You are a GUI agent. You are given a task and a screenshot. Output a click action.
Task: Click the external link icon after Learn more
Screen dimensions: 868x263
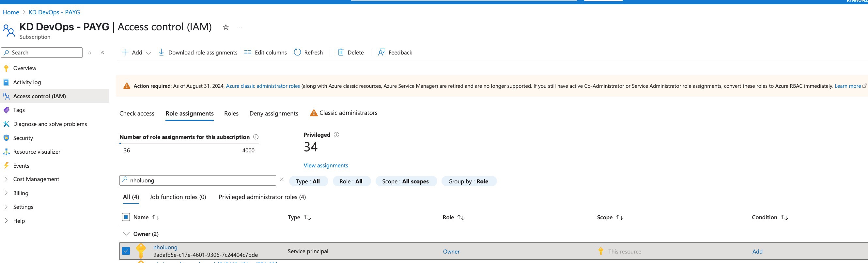864,86
